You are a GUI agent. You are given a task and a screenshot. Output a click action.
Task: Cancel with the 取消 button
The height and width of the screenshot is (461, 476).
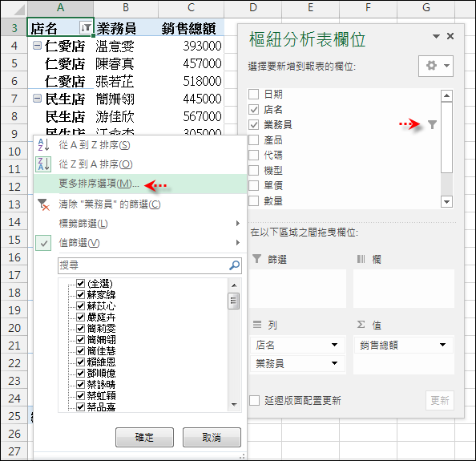coord(212,437)
